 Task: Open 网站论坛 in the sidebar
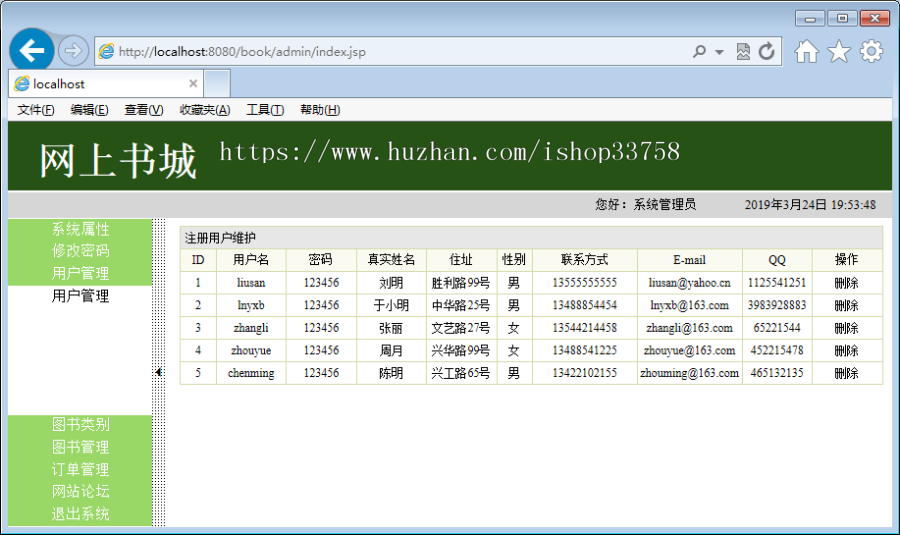[80, 491]
